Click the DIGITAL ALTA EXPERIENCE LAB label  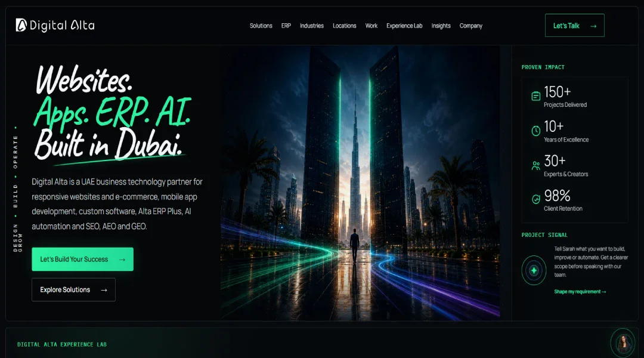[x=62, y=344]
